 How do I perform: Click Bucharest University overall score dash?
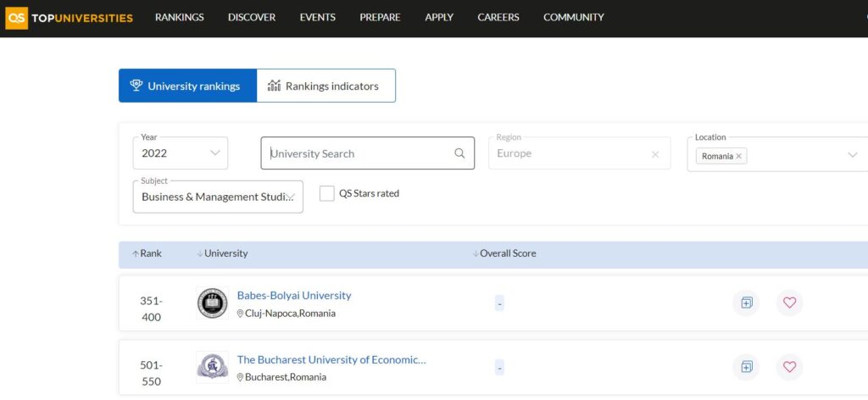(x=499, y=368)
